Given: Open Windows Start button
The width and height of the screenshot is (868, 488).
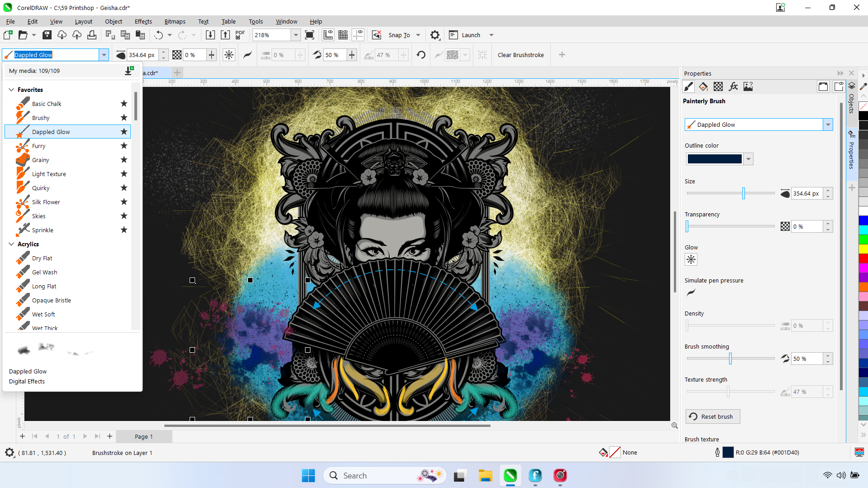Looking at the screenshot, I should [x=308, y=475].
